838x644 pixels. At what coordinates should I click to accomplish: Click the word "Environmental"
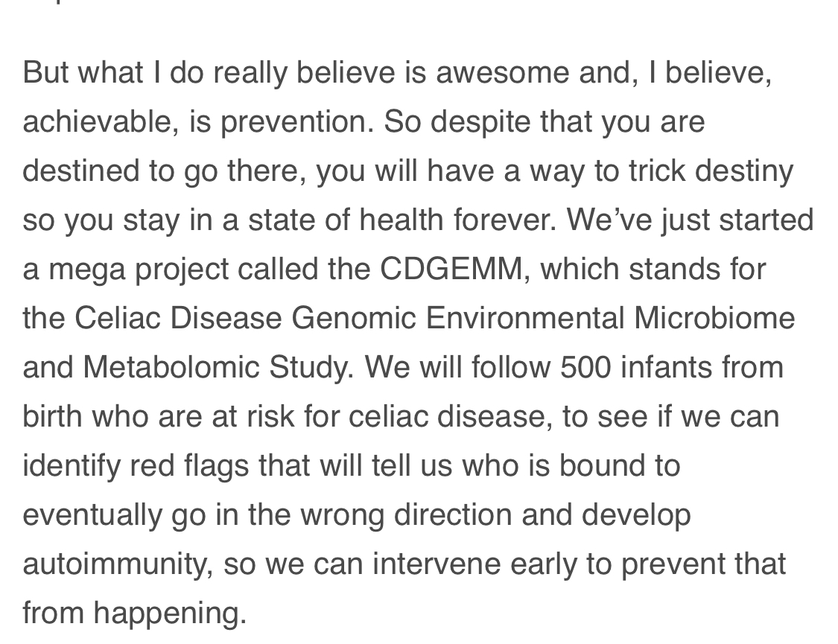(525, 318)
